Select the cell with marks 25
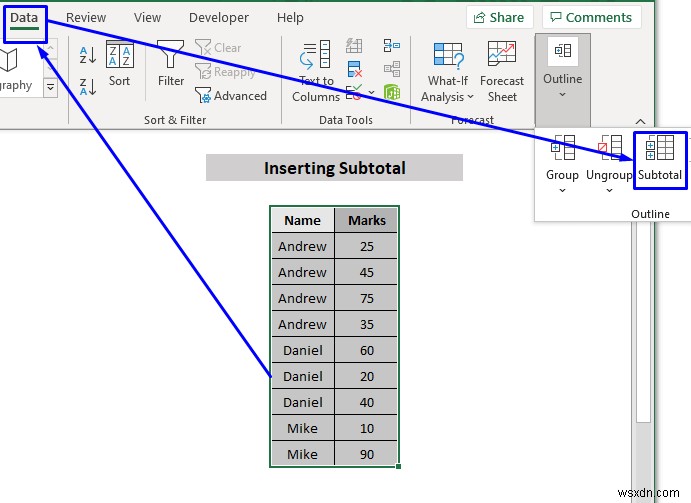This screenshot has height=503, width=691. 366,246
